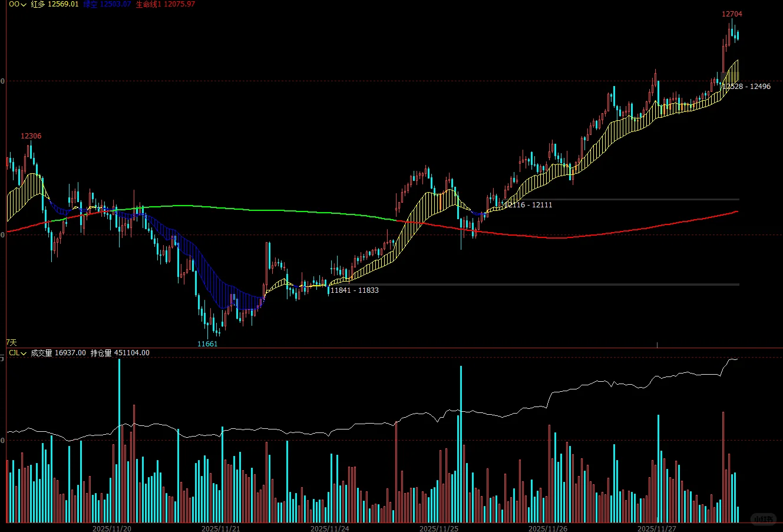Viewport: 783px width, 532px height.
Task: Click the 成交量 16937.00 volume readout
Action: click(x=58, y=353)
